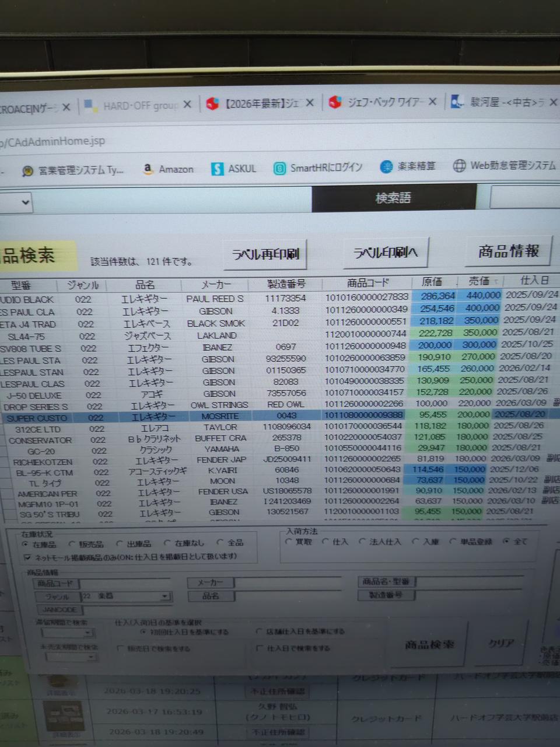Select the 販売品 stock status radio button

73,544
